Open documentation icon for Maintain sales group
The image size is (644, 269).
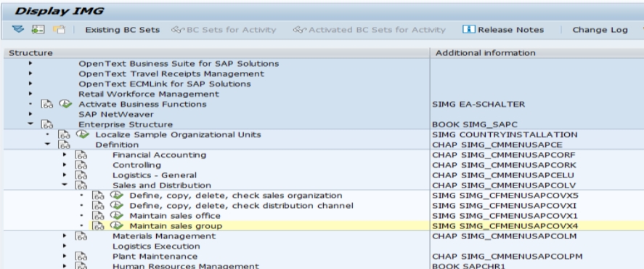coord(98,226)
